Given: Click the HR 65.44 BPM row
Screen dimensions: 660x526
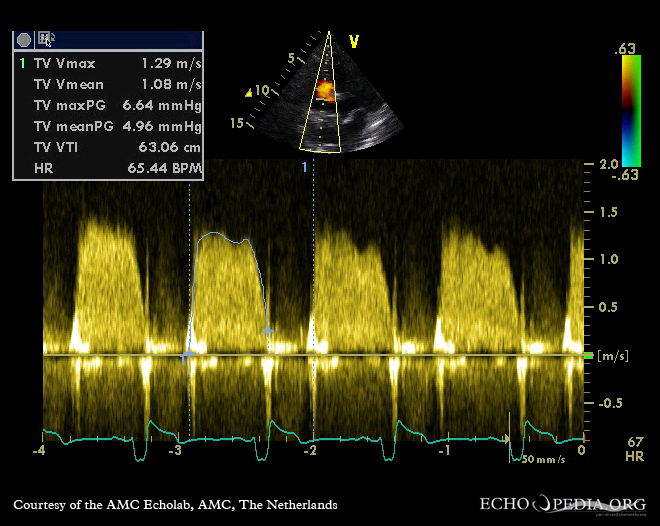Looking at the screenshot, I should (x=108, y=169).
